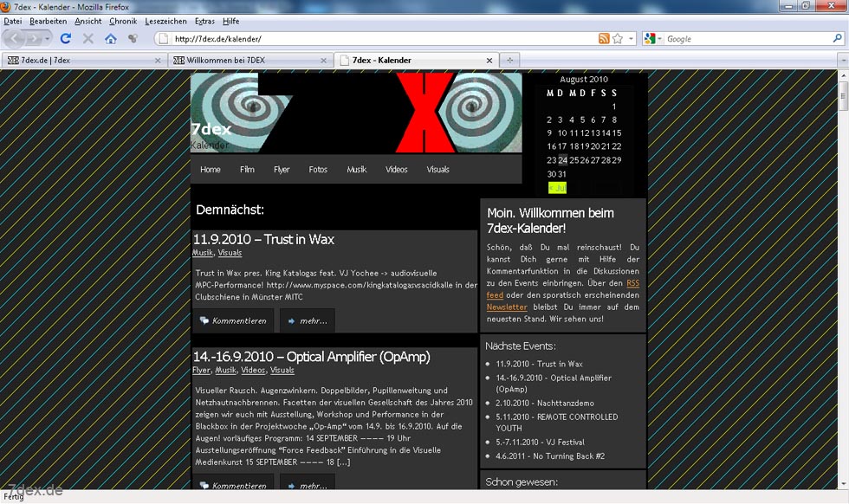Image resolution: width=849 pixels, height=504 pixels.
Task: Open the 11.9.2010 – Trust in Wax heading
Action: 263,239
